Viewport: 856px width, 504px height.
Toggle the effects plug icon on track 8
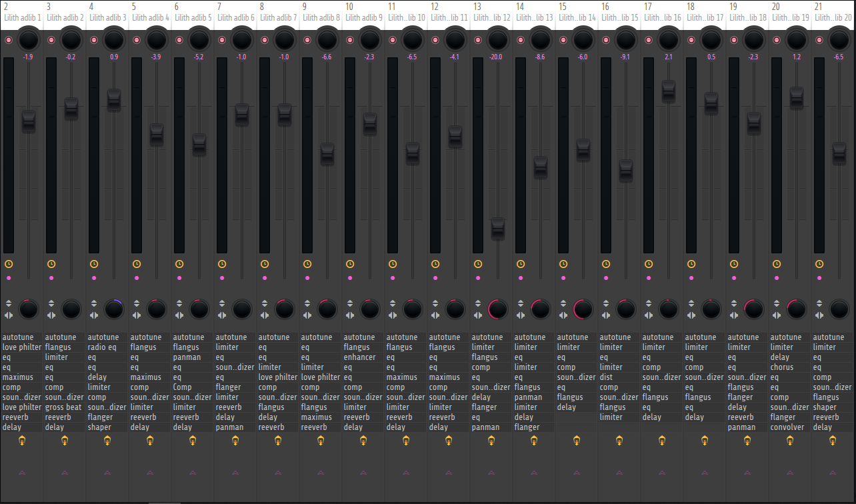(278, 440)
